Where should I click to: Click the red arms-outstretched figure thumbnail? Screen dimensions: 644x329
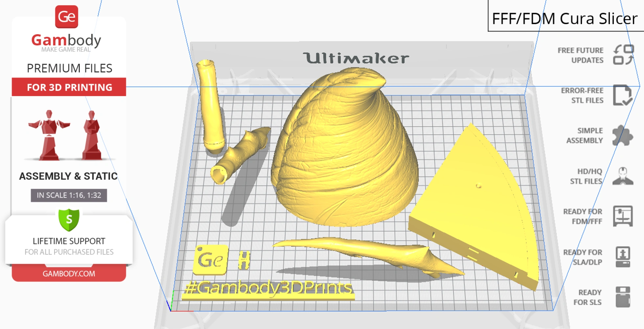(x=49, y=135)
